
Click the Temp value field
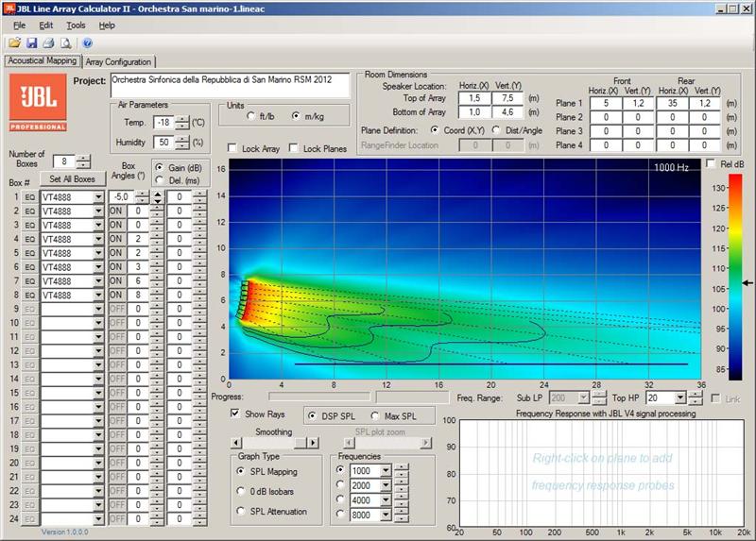[x=163, y=123]
